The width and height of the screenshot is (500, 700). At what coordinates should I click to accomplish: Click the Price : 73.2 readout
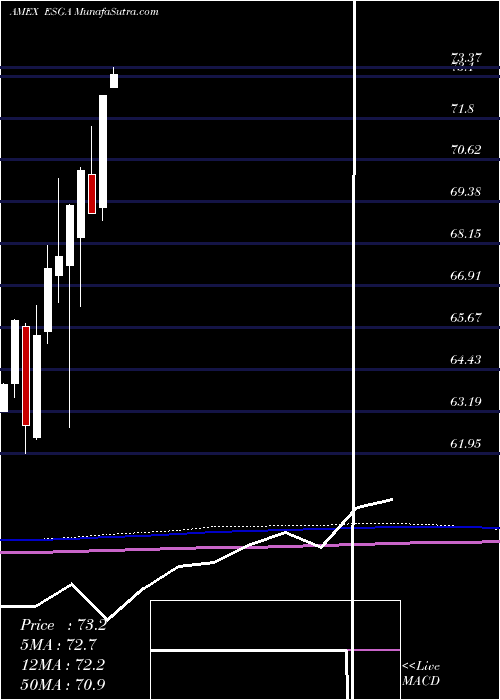pyautogui.click(x=63, y=625)
